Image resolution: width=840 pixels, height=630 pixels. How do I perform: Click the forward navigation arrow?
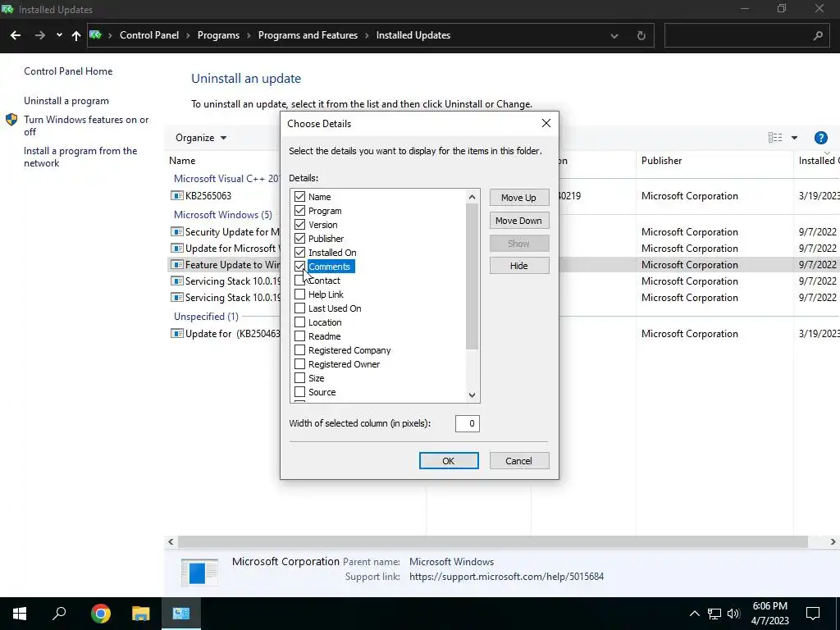click(x=39, y=35)
